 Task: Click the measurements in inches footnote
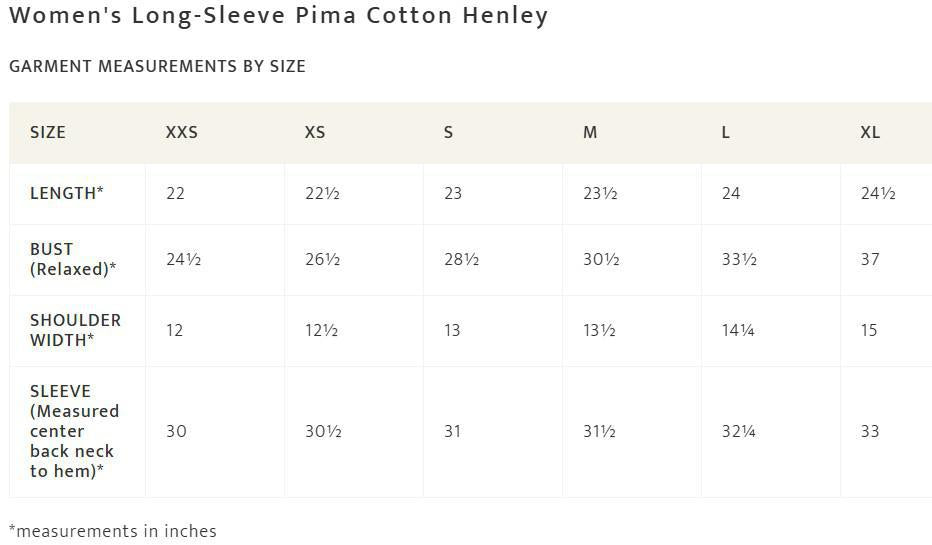(x=113, y=531)
